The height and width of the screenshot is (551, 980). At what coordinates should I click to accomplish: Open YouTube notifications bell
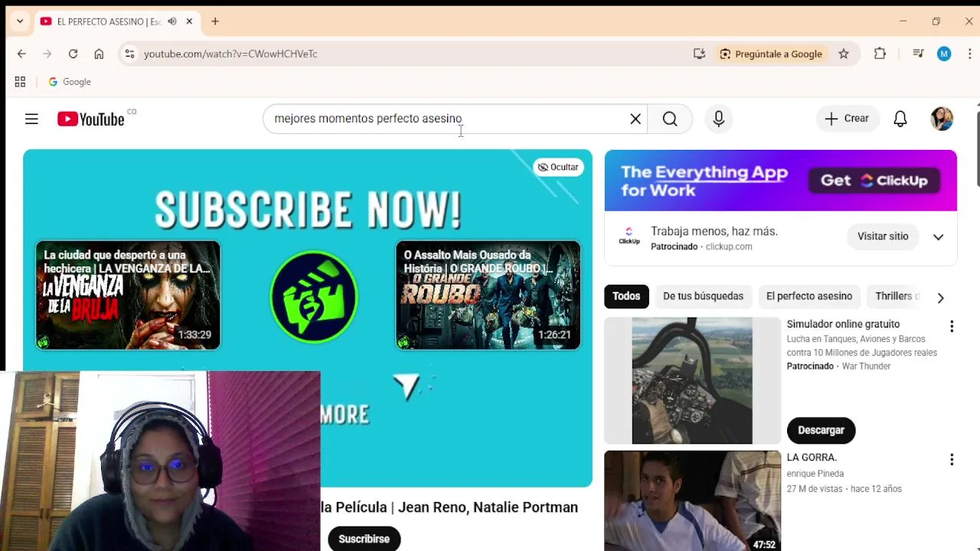pyautogui.click(x=900, y=119)
